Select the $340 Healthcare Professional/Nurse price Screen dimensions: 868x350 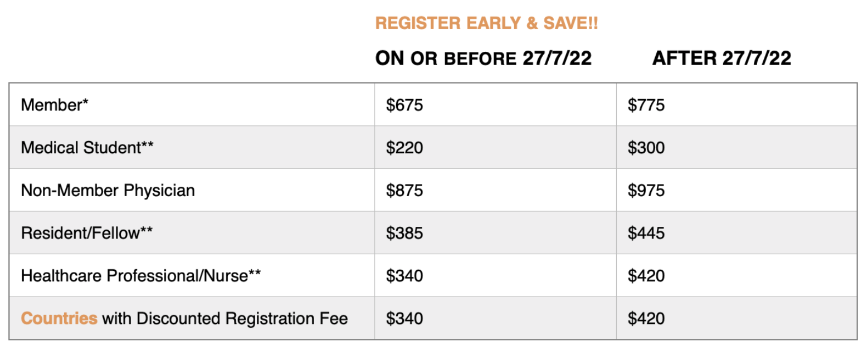tap(404, 276)
